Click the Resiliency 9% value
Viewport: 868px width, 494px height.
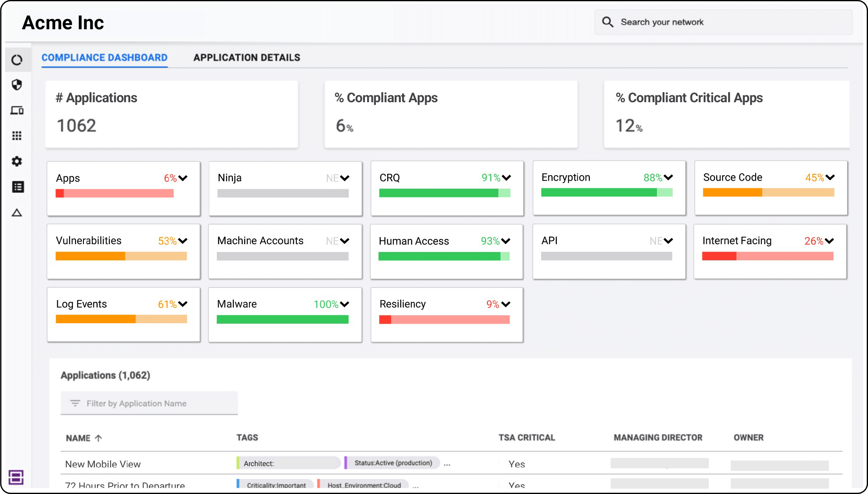click(x=493, y=304)
